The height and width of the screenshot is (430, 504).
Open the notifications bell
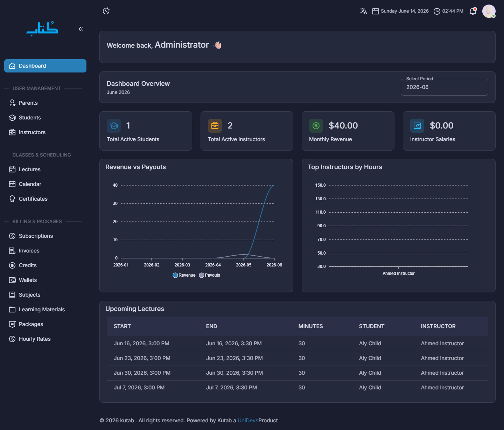(x=473, y=11)
